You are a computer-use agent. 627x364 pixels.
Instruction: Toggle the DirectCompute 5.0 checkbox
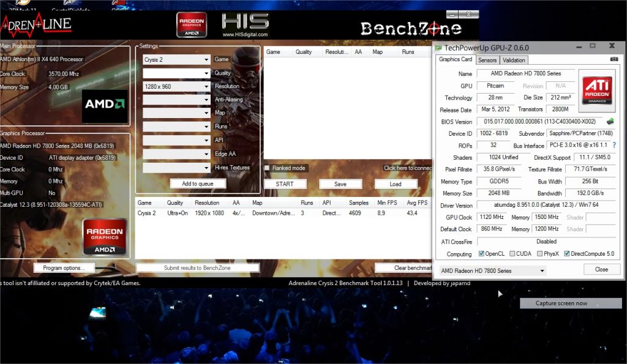tap(566, 253)
